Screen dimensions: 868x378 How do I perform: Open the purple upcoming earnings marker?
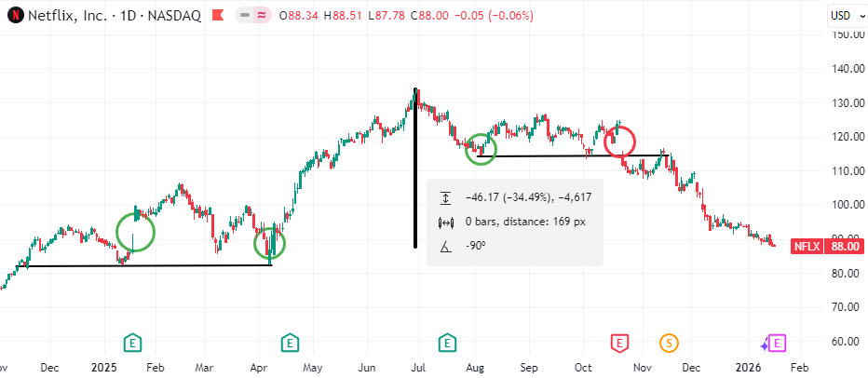tap(778, 344)
